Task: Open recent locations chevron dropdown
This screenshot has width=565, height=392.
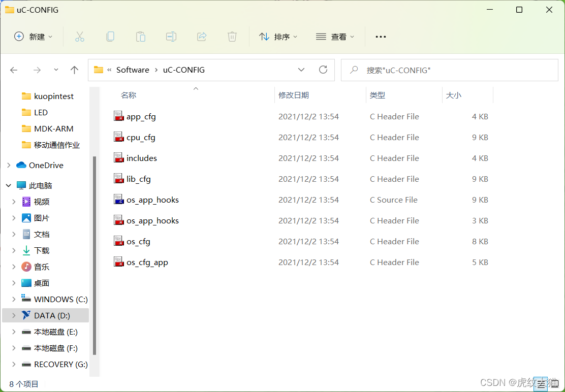Action: coord(56,70)
